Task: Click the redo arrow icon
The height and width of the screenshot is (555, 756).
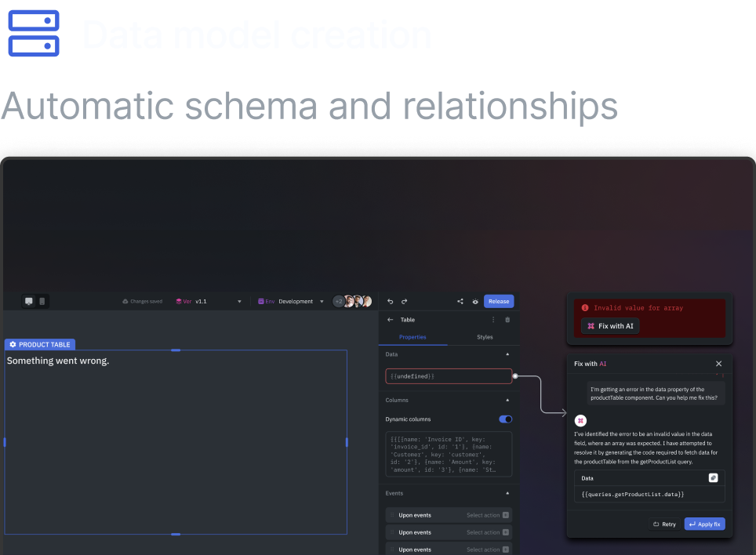Action: coord(404,301)
